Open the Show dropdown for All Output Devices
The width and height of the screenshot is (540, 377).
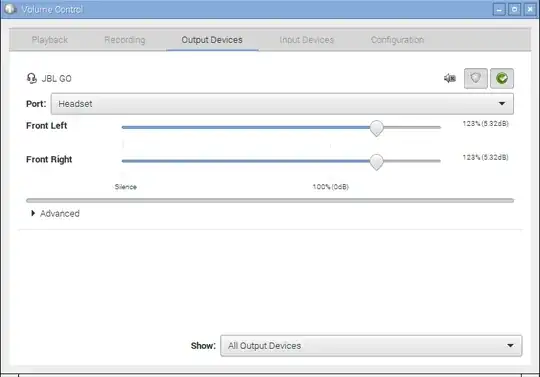click(371, 346)
